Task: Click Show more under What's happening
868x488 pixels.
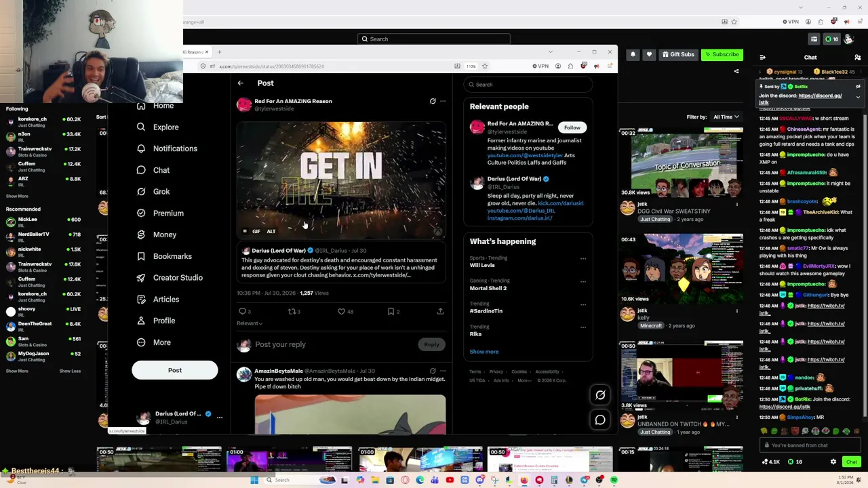Action: pos(484,352)
